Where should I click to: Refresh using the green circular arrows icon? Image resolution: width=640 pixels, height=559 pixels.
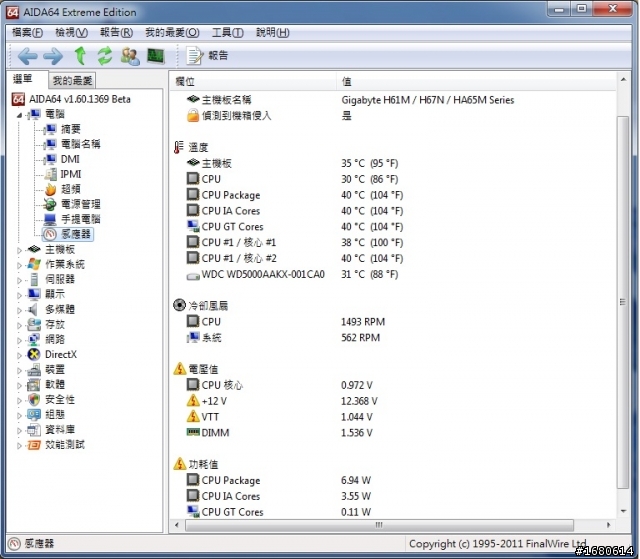pyautogui.click(x=105, y=56)
